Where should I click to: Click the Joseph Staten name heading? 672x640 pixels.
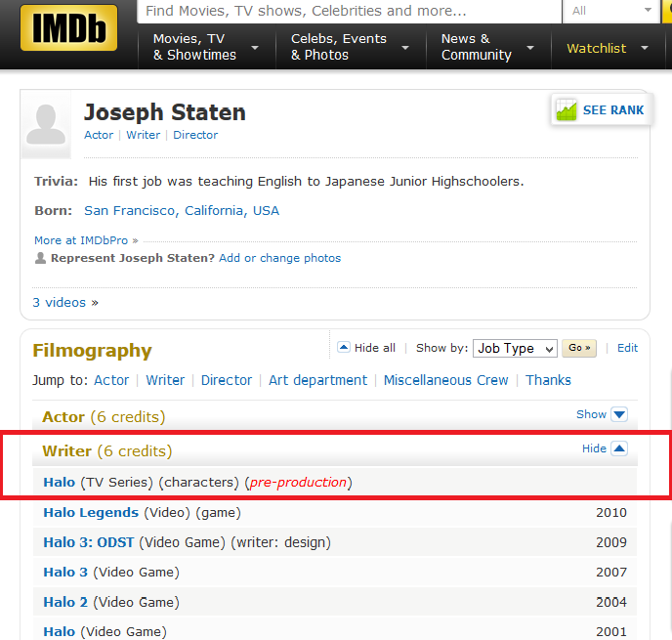coord(164,112)
